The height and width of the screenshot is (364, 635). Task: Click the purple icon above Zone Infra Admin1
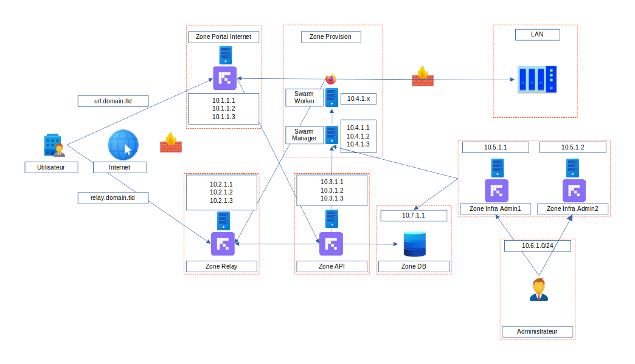point(497,191)
